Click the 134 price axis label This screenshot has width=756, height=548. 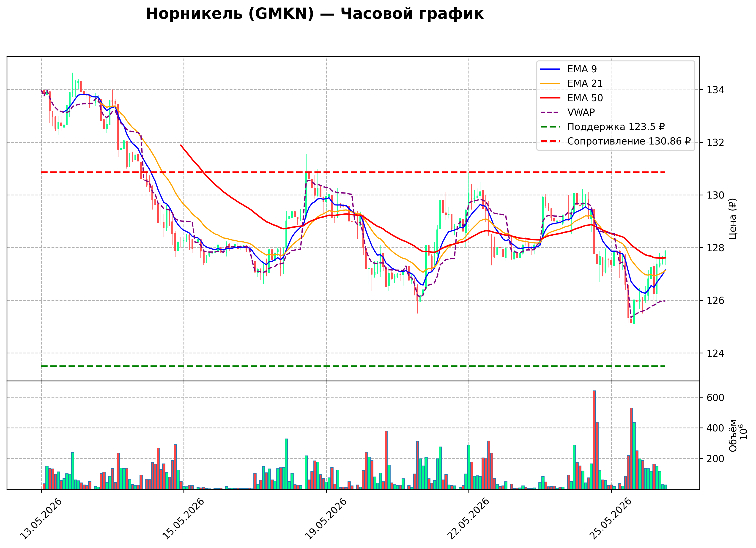pyautogui.click(x=715, y=90)
